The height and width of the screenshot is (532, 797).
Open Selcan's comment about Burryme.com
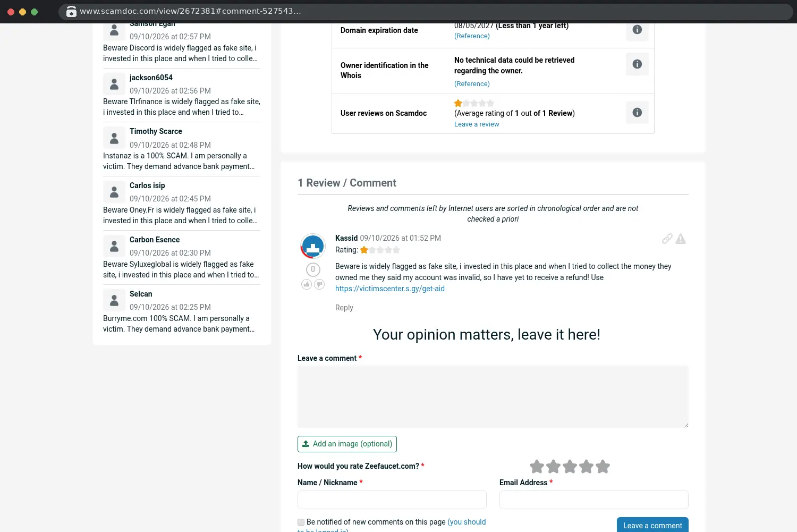182,324
